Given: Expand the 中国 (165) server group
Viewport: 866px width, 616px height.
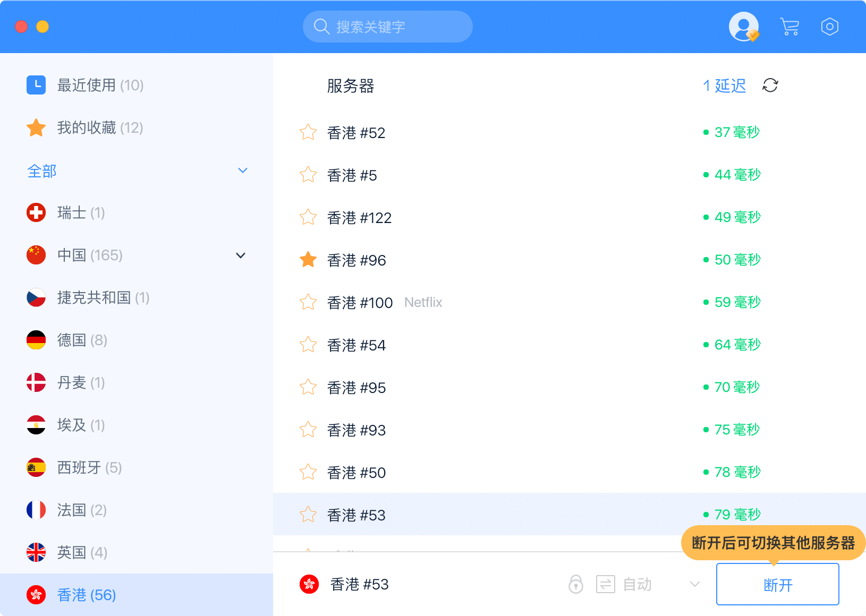Looking at the screenshot, I should point(241,255).
